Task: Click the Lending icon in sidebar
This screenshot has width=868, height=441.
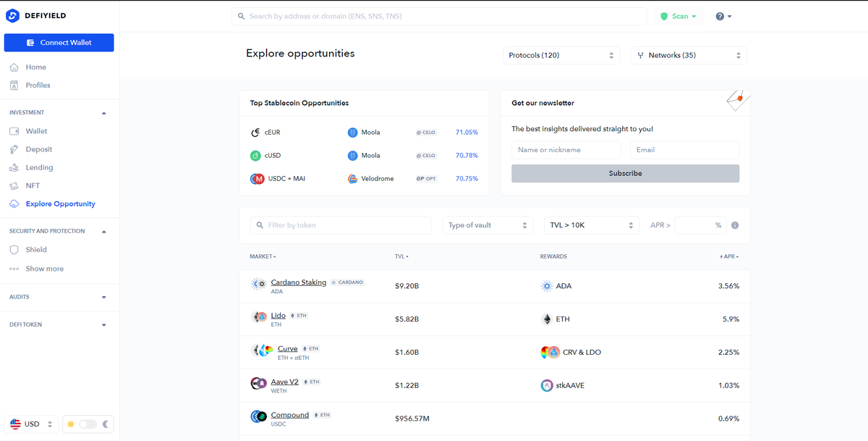Action: (14, 167)
